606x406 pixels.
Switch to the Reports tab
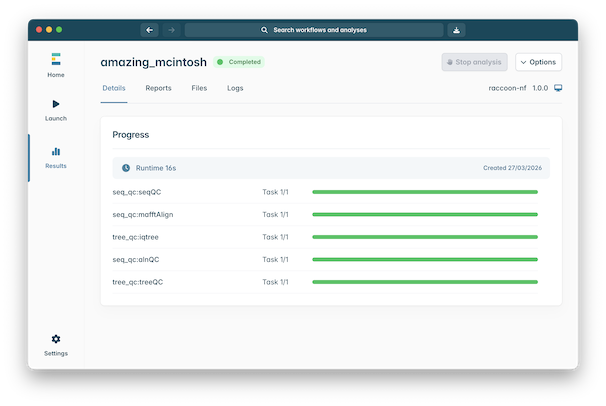click(158, 88)
